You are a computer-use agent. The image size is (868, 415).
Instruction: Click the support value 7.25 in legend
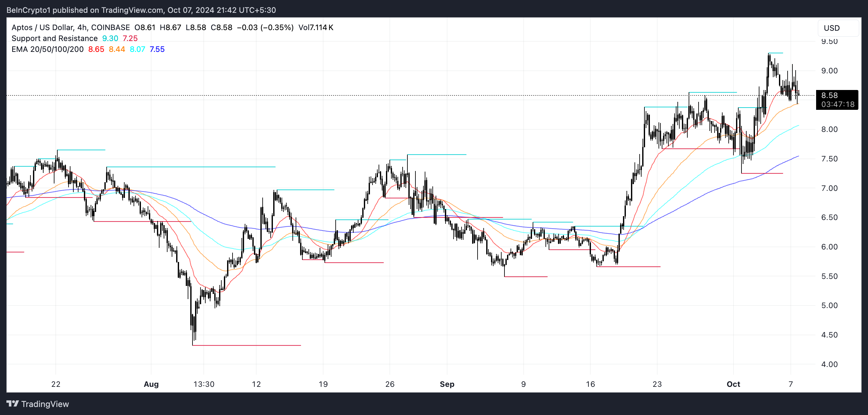pyautogui.click(x=130, y=38)
